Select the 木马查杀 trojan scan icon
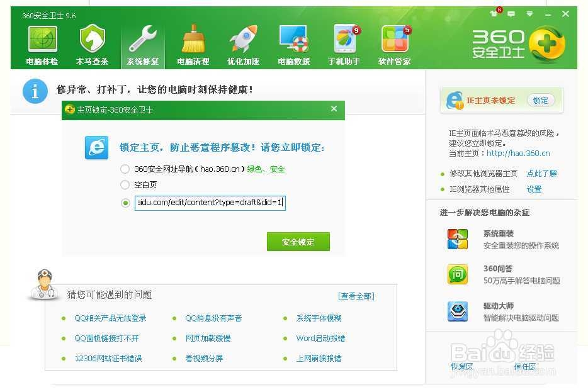 pos(91,43)
